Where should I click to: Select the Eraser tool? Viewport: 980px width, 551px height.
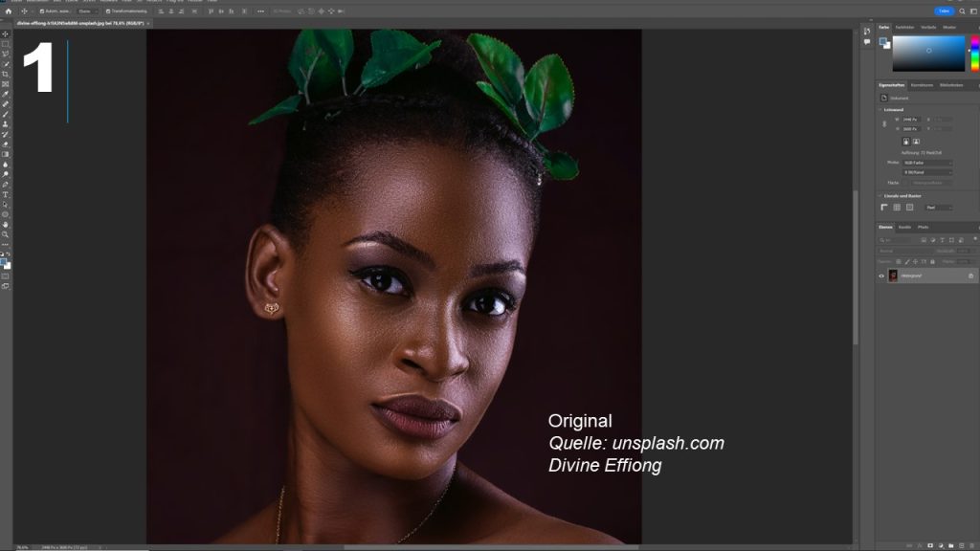[6, 143]
